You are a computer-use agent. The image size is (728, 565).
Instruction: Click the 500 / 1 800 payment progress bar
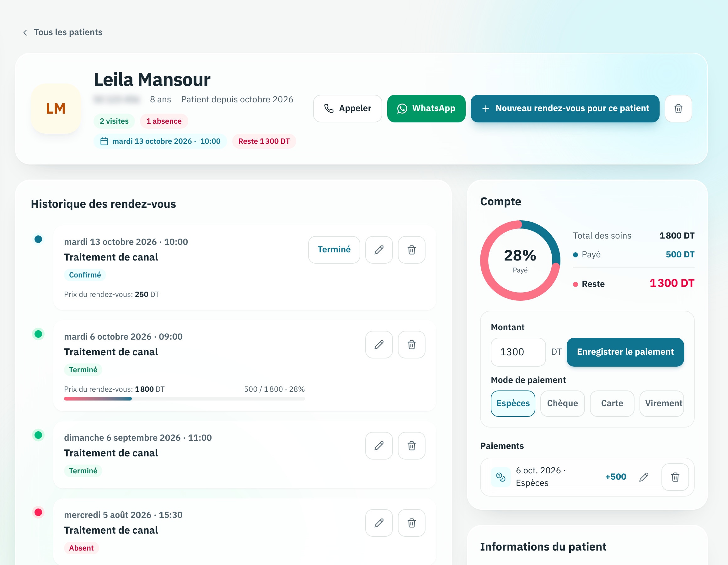pos(184,398)
